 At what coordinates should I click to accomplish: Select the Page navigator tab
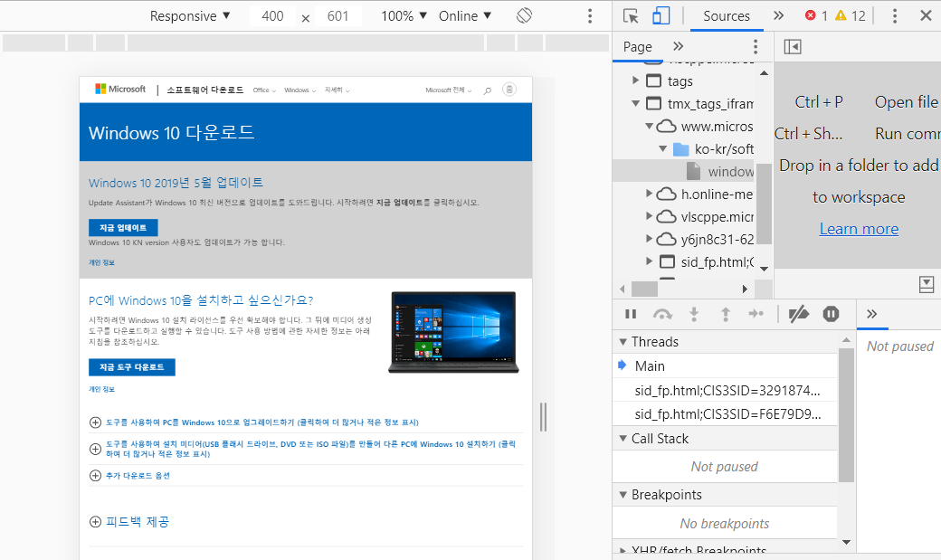tap(637, 47)
